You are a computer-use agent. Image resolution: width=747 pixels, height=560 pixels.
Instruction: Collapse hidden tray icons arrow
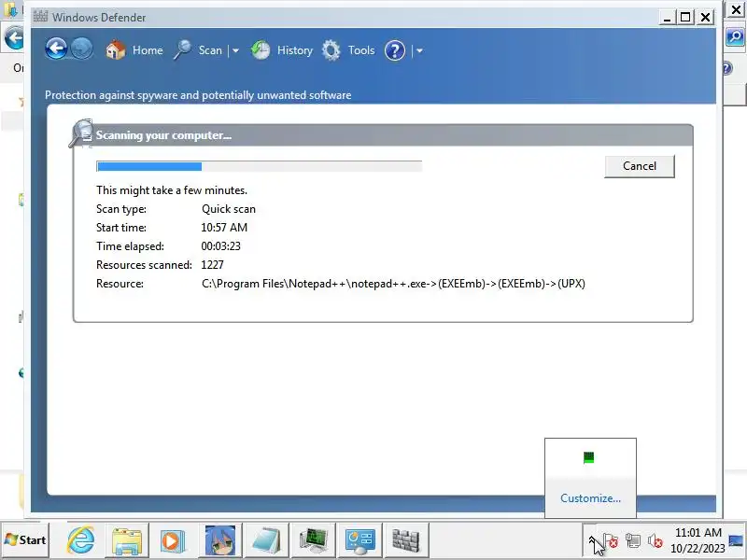(591, 540)
